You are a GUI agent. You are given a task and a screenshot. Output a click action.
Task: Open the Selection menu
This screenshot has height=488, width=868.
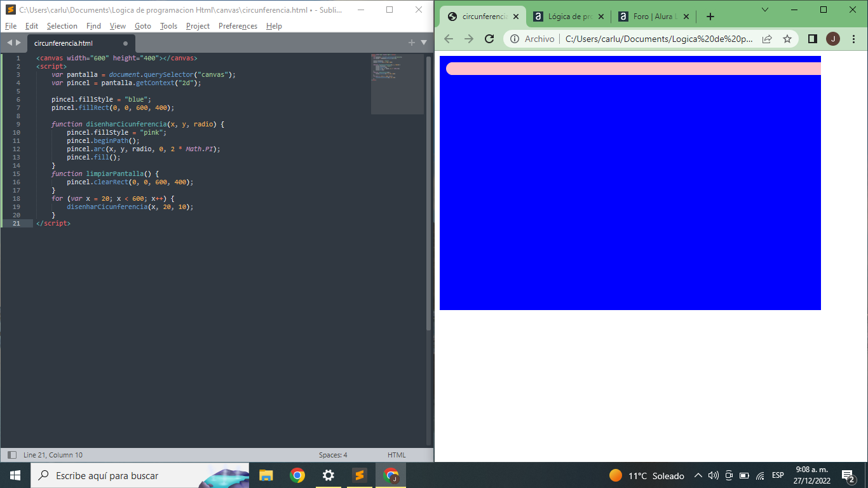[x=62, y=26]
